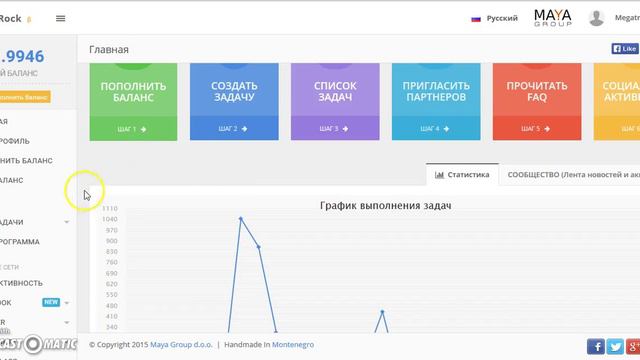Open the АКТИВНОСТЬ sidebar item
Image resolution: width=640 pixels, height=360 pixels.
(21, 283)
